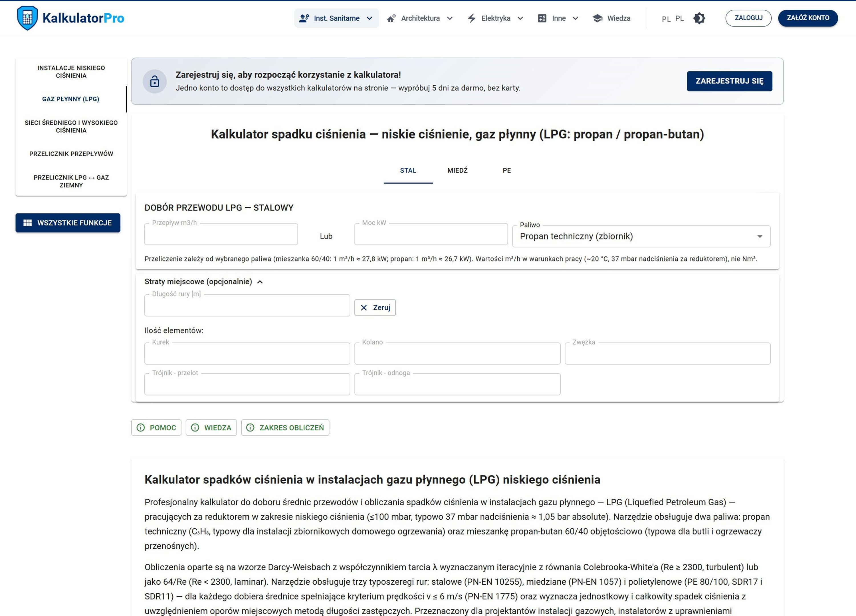Screen dimensions: 856x616
Task: Click the X icon on Zeruj button
Action: pyautogui.click(x=364, y=308)
